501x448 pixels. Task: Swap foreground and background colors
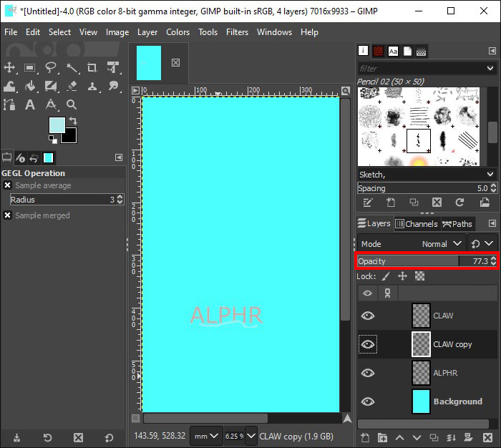point(72,122)
